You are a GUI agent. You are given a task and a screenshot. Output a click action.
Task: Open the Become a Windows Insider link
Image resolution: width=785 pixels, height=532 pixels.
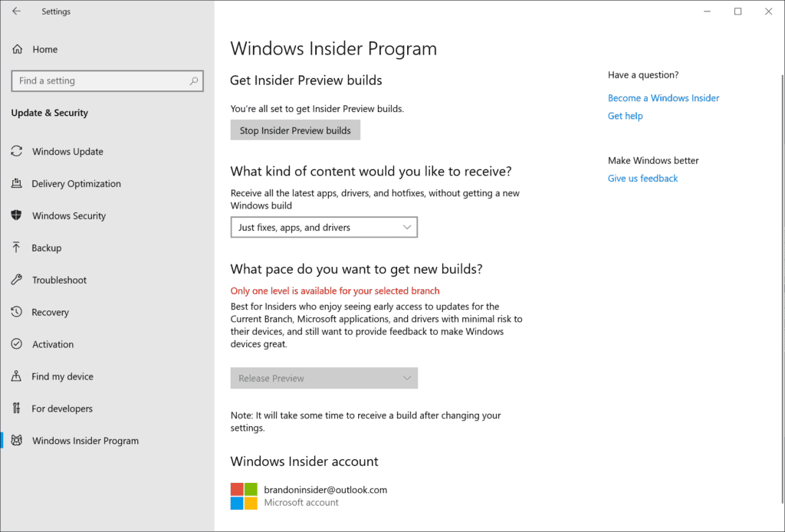point(663,97)
